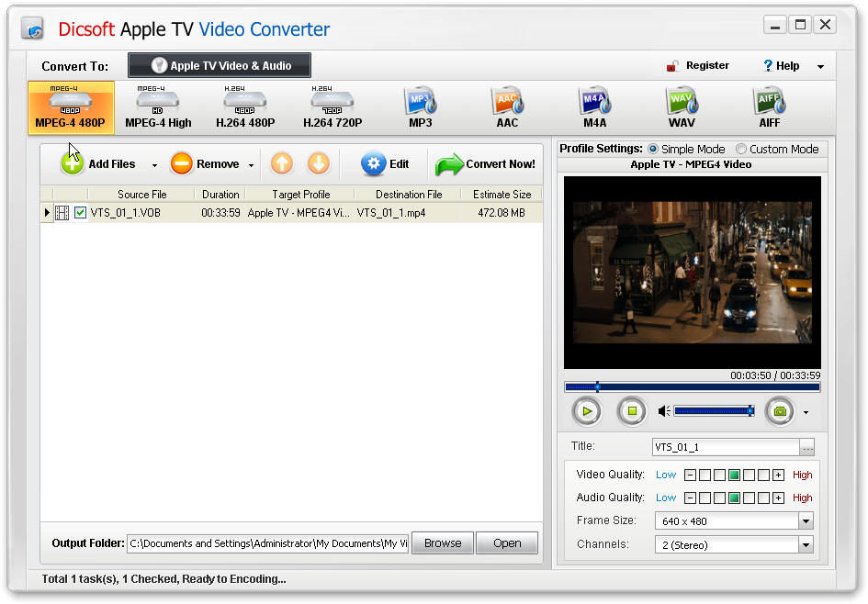The height and width of the screenshot is (604, 868).
Task: Select Simple Mode radio button
Action: pyautogui.click(x=653, y=149)
